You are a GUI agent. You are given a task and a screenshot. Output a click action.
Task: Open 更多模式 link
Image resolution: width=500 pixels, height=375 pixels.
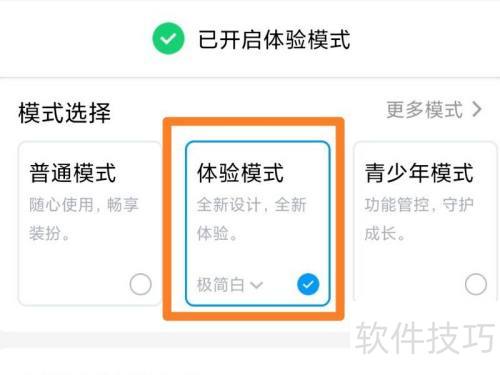(x=434, y=109)
